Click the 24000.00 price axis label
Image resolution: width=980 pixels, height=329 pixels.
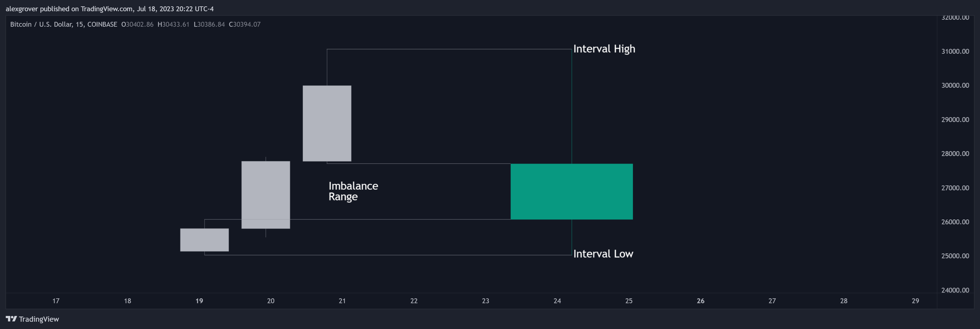[x=955, y=290]
